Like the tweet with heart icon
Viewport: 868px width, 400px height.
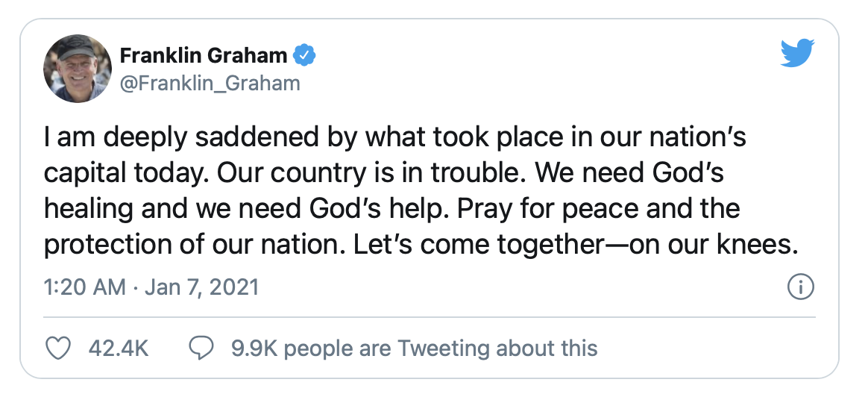pyautogui.click(x=58, y=348)
